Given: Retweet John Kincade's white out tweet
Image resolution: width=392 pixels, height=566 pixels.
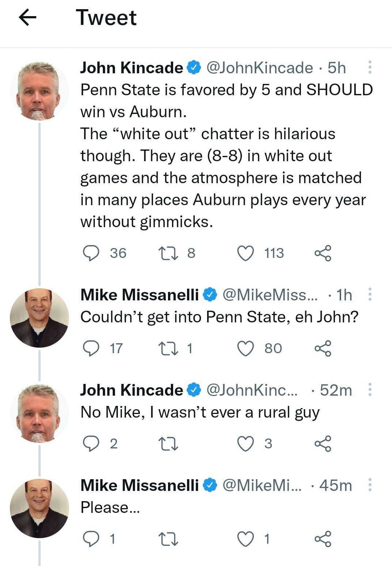Looking at the screenshot, I should (x=168, y=253).
